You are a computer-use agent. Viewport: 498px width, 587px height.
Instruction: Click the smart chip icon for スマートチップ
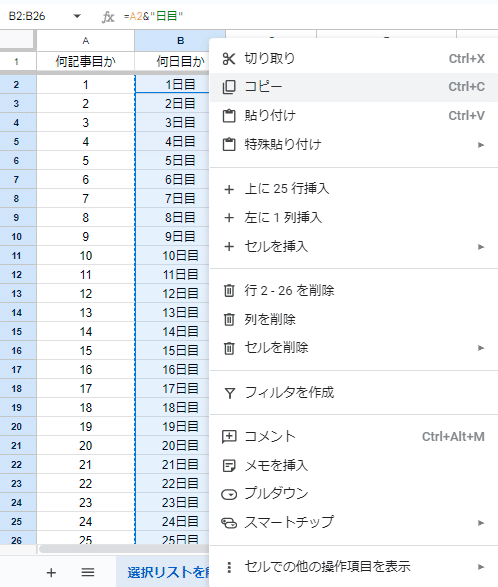click(229, 523)
